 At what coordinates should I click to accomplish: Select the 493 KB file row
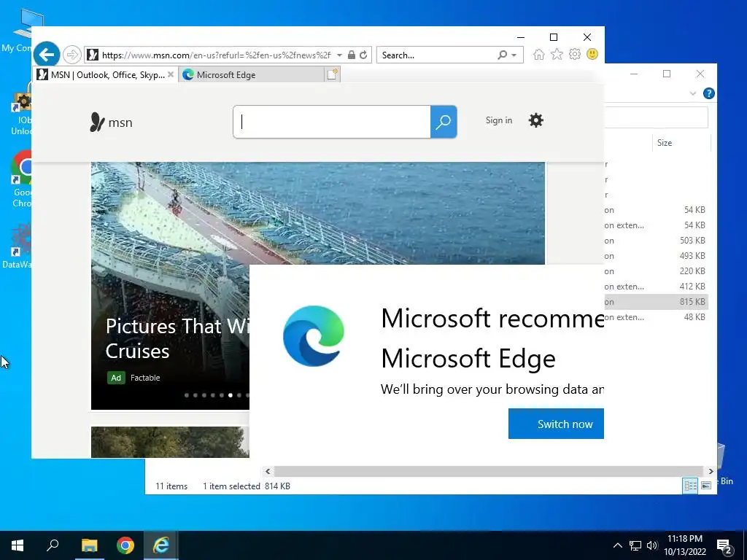coord(656,256)
